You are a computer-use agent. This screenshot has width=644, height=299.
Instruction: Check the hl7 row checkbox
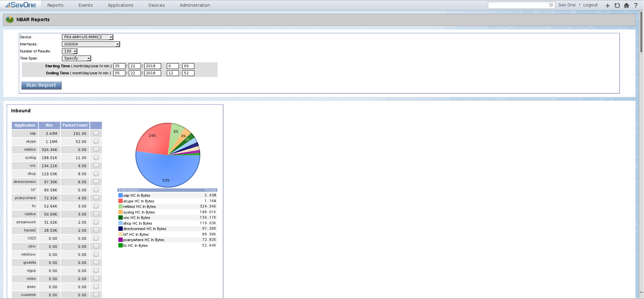click(x=96, y=190)
